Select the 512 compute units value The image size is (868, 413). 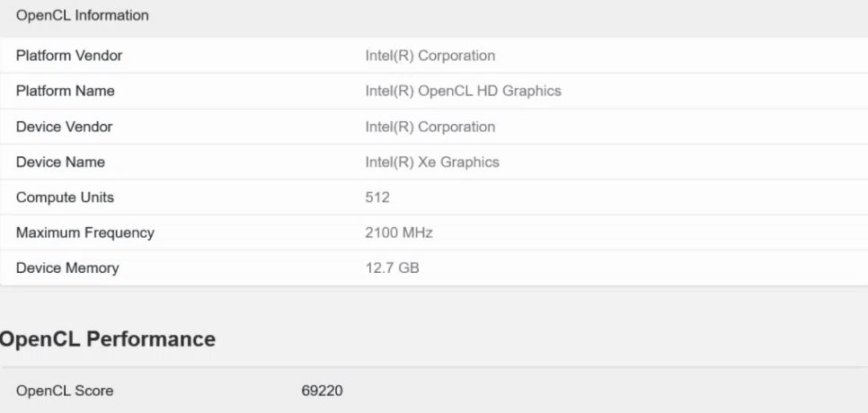click(377, 198)
